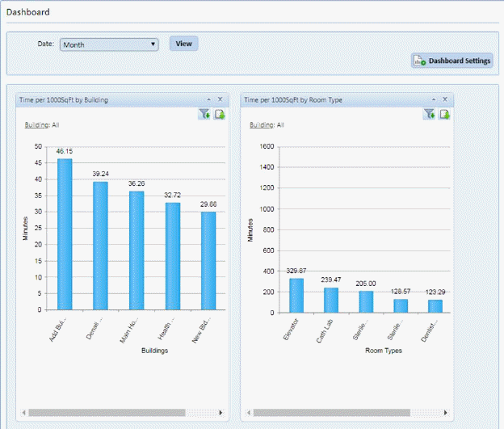The width and height of the screenshot is (504, 429).
Task: Click export icon in Room Type panel
Action: tap(444, 115)
